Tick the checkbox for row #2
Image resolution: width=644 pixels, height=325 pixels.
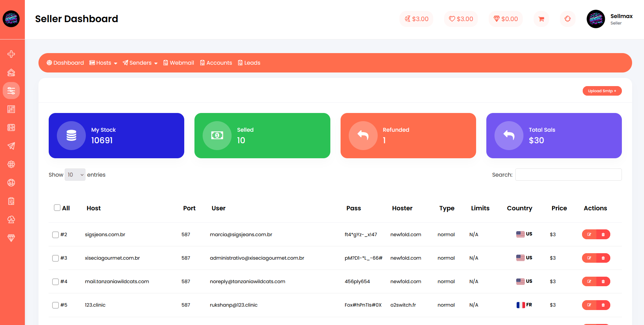point(56,235)
